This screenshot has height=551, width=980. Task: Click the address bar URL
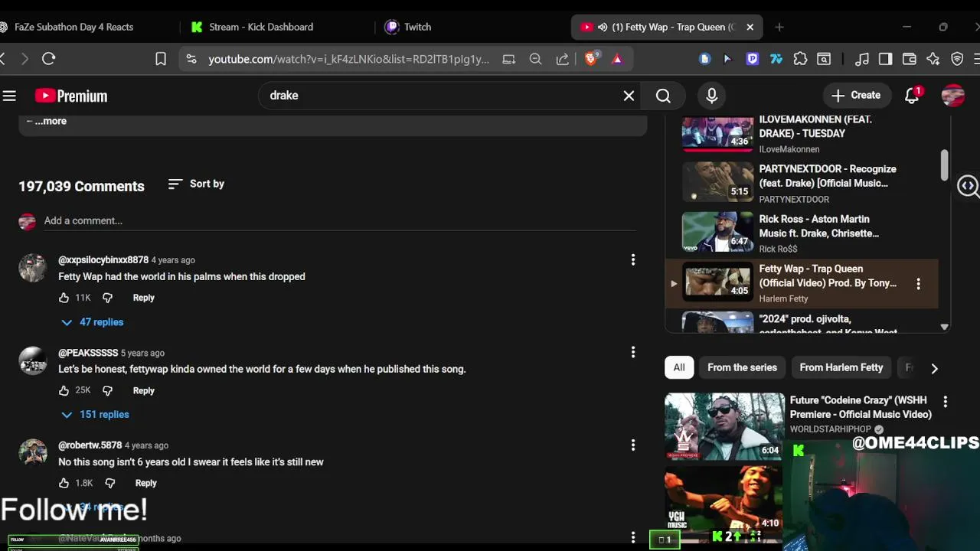(348, 59)
